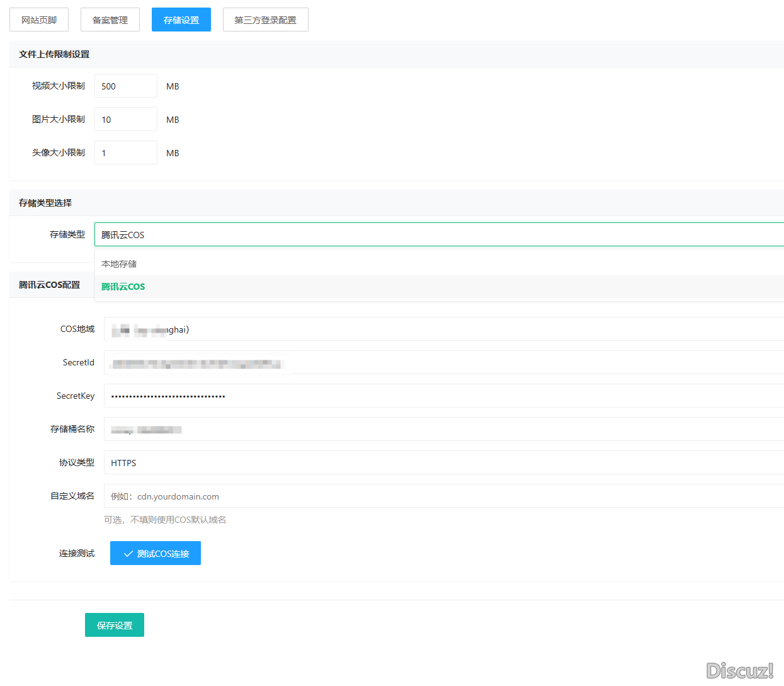Click the 头像大小限制 input field
The width and height of the screenshot is (784, 686).
[126, 153]
